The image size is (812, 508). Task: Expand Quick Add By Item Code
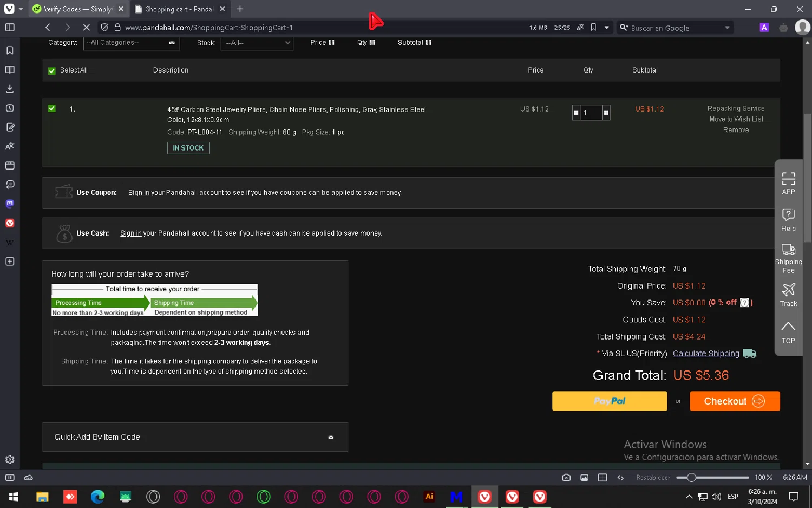(x=195, y=437)
